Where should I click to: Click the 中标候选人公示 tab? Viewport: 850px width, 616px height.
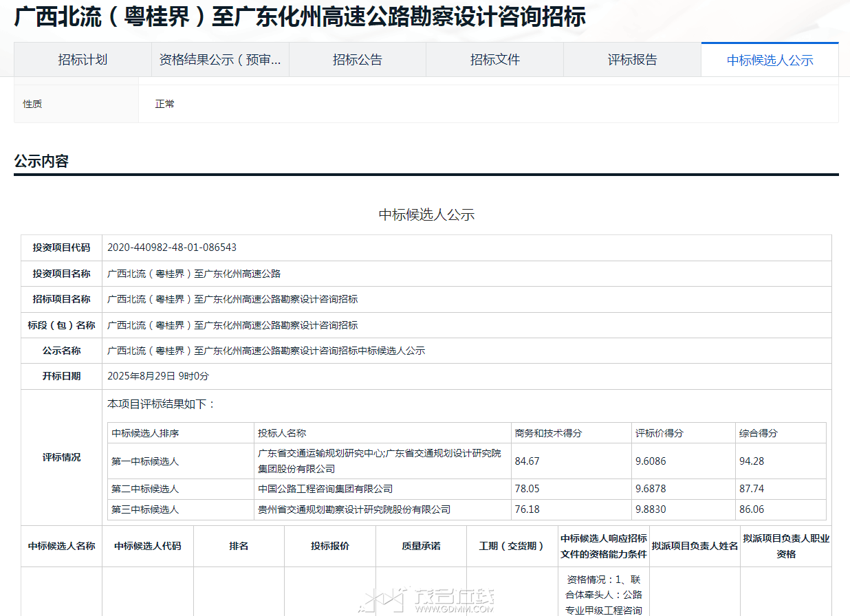tap(770, 60)
